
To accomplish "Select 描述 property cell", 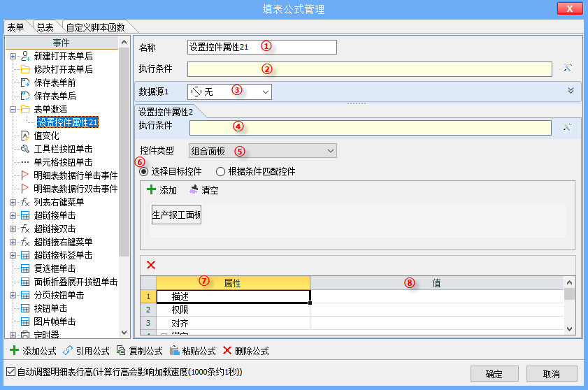I will (x=234, y=296).
